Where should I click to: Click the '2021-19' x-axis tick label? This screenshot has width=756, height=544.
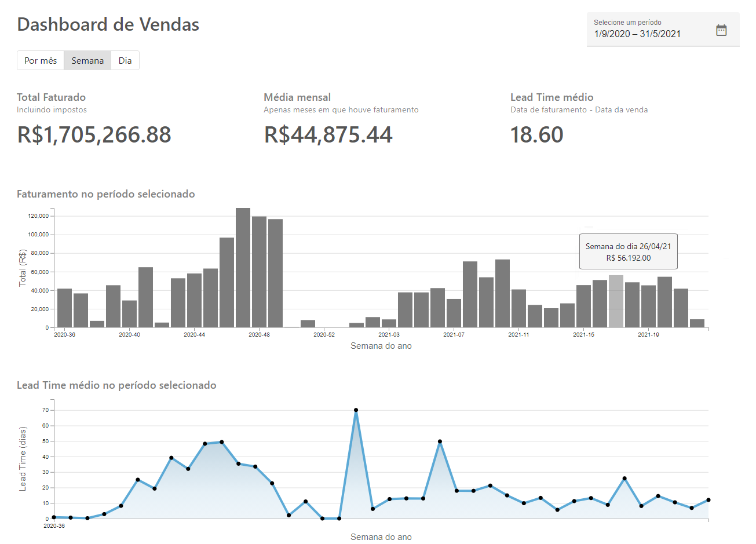pyautogui.click(x=648, y=335)
